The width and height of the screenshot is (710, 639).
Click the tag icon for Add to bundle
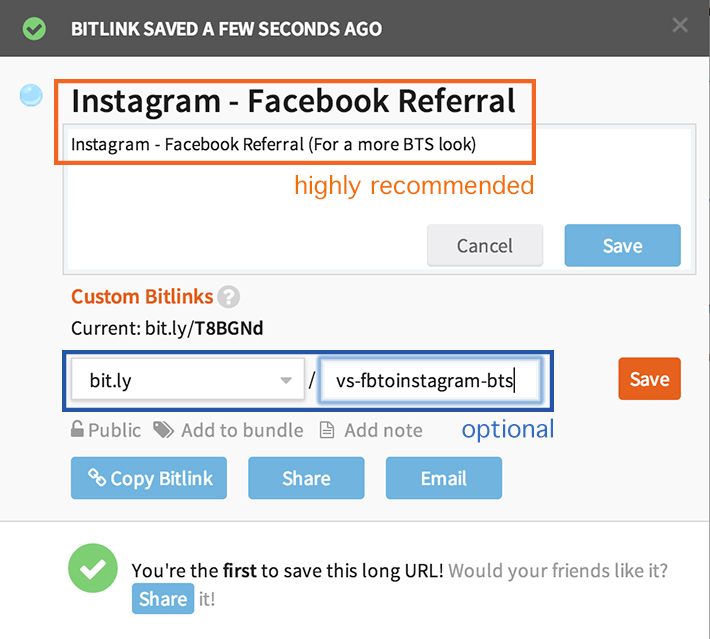click(x=163, y=430)
